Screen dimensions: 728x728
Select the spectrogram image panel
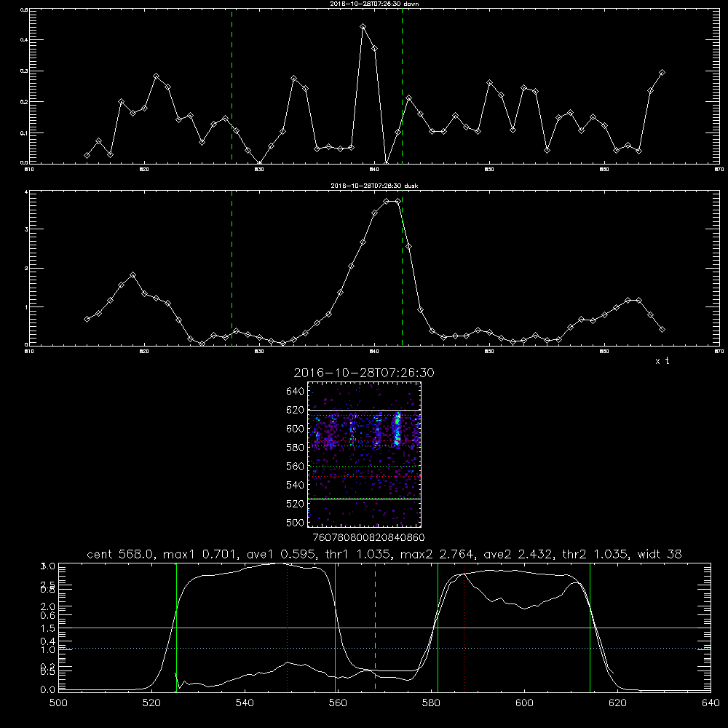(x=364, y=454)
